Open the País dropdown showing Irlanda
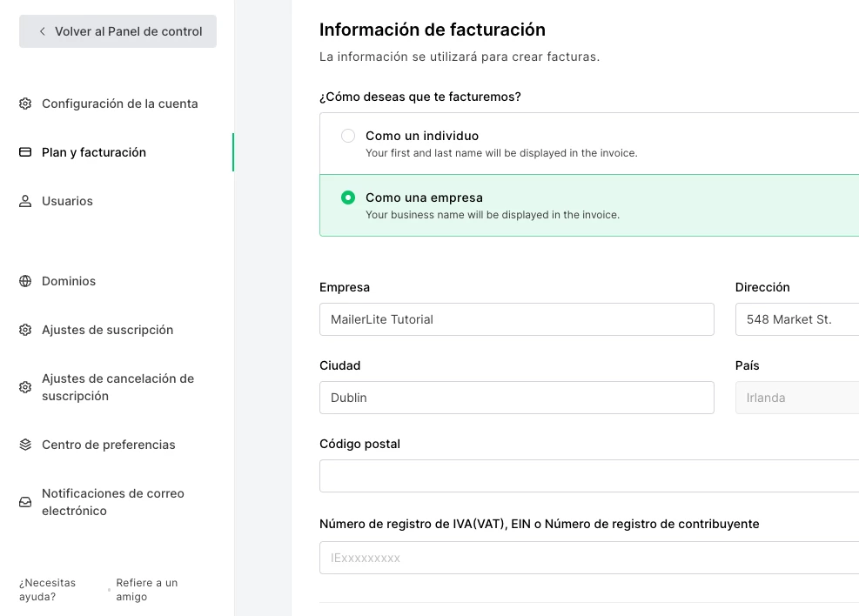The image size is (859, 616). point(796,398)
